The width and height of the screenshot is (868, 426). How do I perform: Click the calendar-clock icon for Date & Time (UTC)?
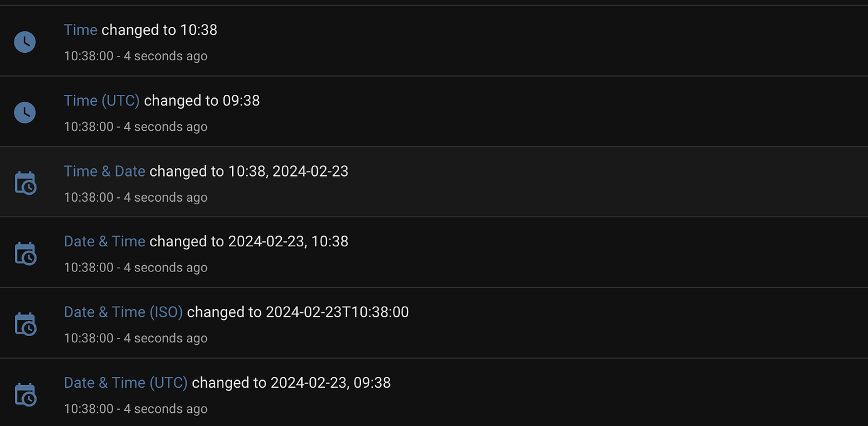(x=25, y=394)
